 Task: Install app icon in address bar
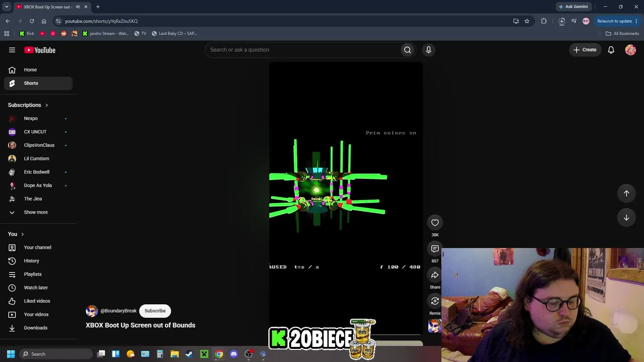pyautogui.click(x=516, y=21)
